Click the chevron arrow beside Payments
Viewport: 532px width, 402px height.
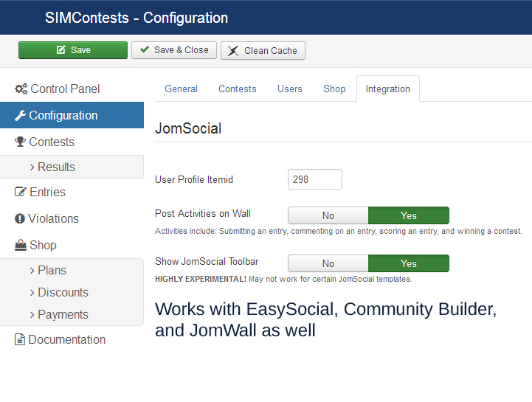pyautogui.click(x=32, y=315)
